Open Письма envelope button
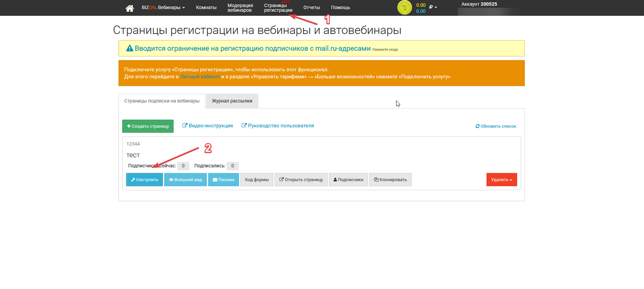 (x=223, y=180)
